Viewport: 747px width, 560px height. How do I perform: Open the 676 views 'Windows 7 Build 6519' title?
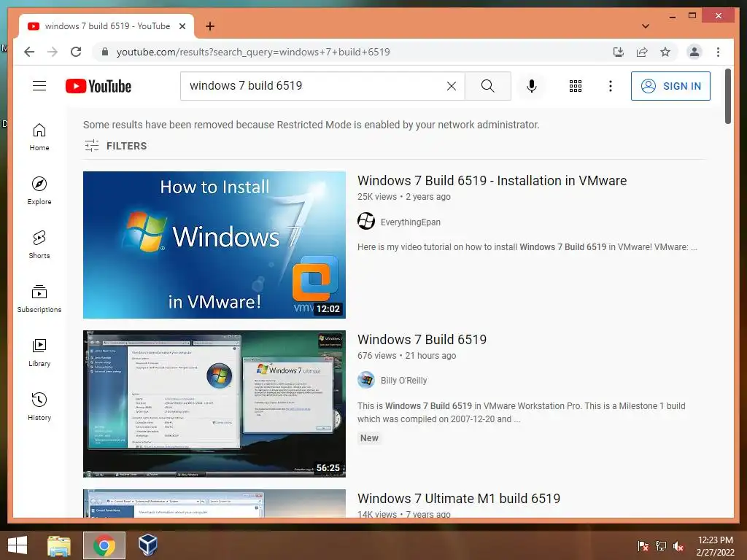[422, 340]
